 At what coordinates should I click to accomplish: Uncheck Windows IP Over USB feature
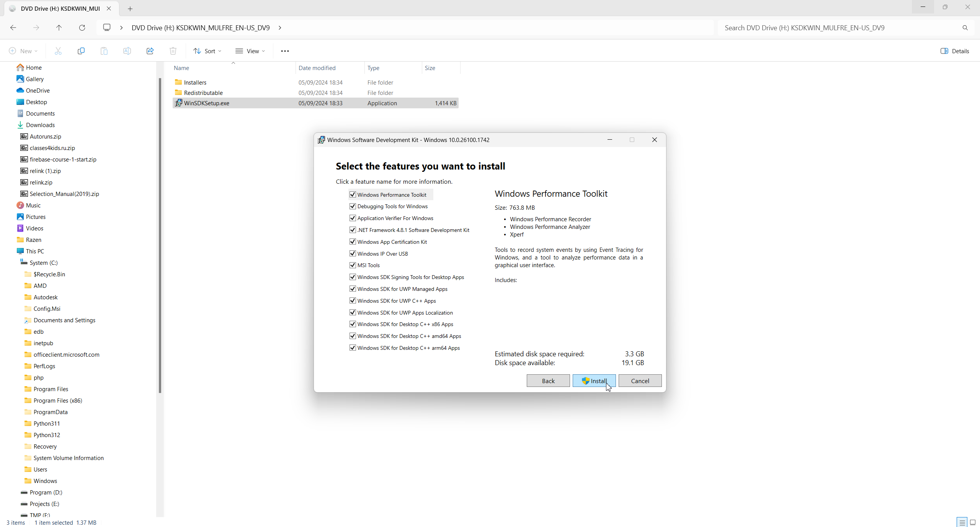click(x=353, y=253)
